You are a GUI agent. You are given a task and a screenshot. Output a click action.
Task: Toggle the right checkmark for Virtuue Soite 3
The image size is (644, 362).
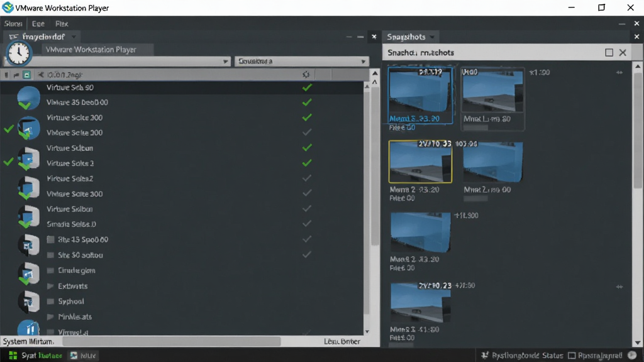tap(307, 163)
